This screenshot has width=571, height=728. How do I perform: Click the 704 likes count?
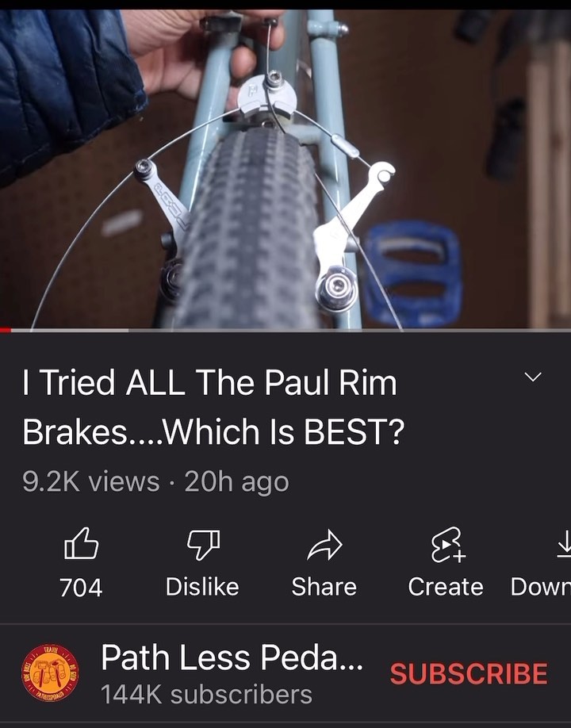pos(81,588)
